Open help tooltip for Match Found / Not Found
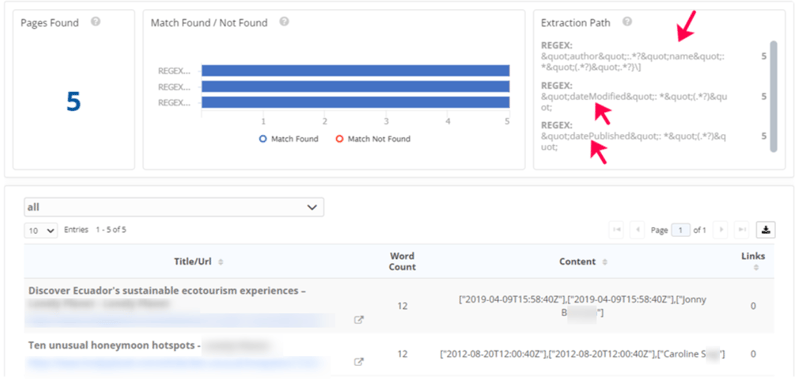Image resolution: width=800 pixels, height=384 pixels. (285, 22)
